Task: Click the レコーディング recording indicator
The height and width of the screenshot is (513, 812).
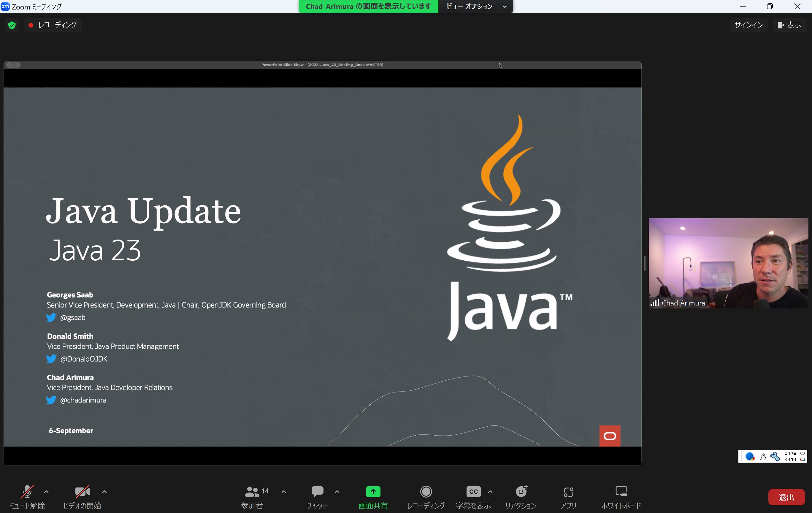Action: 53,25
